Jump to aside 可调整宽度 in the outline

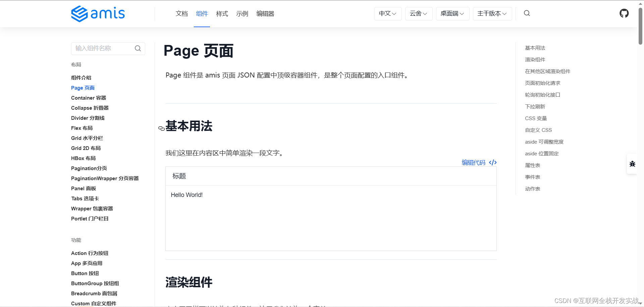pyautogui.click(x=544, y=142)
